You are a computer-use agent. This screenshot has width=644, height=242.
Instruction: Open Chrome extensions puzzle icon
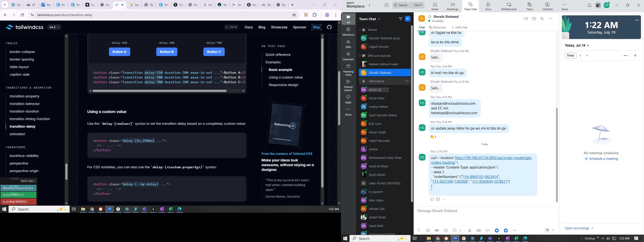coord(314,15)
